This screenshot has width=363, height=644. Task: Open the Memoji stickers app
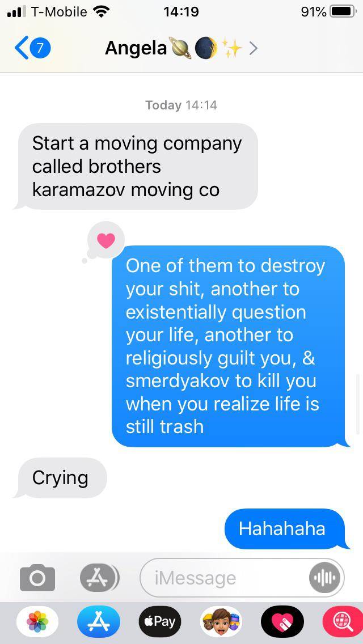(221, 621)
